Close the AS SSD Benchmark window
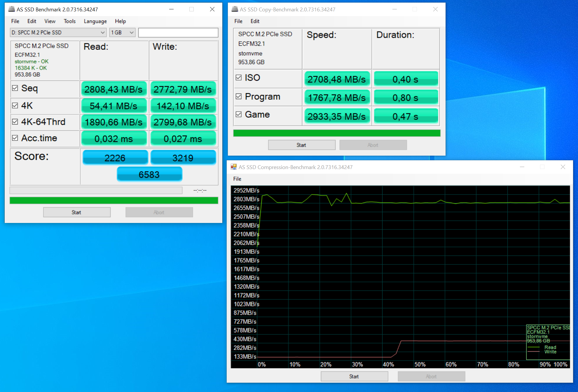The width and height of the screenshot is (578, 392). coord(212,9)
